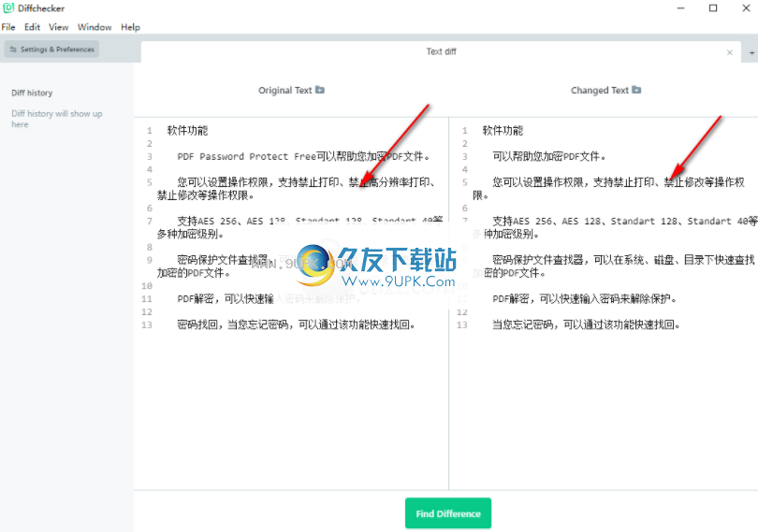Open file icon next to Original Text
This screenshot has width=758, height=532.
coord(320,90)
